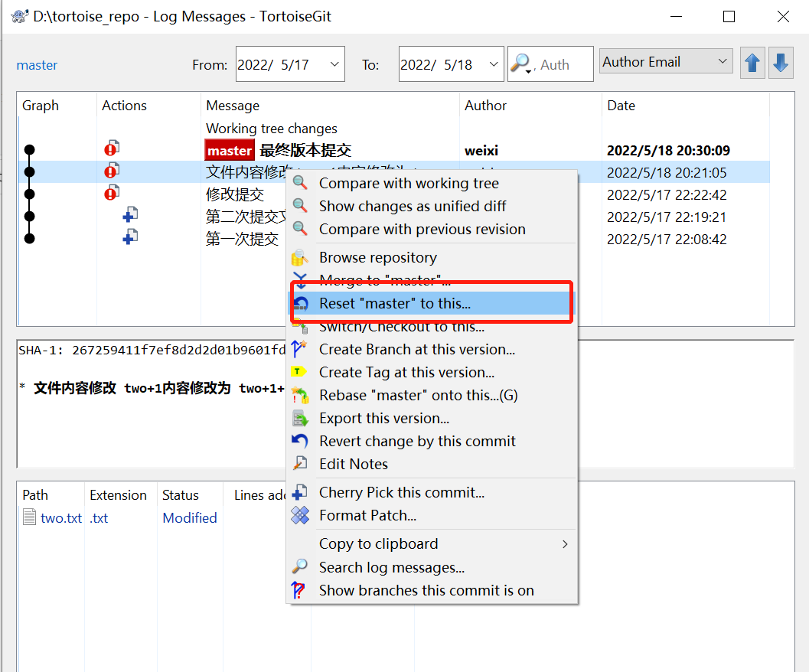Select Cherry Pick this commit
Image resolution: width=809 pixels, height=672 pixels.
(x=432, y=492)
